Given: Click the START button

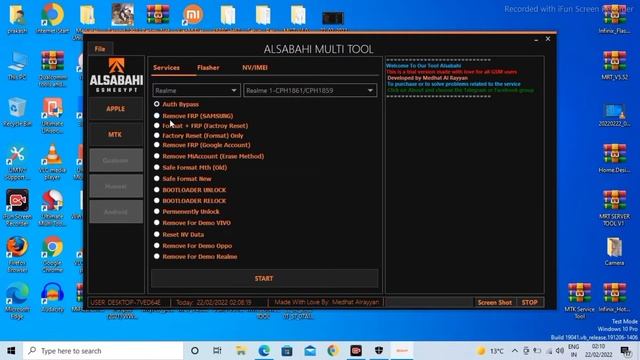Looking at the screenshot, I should coord(264,278).
